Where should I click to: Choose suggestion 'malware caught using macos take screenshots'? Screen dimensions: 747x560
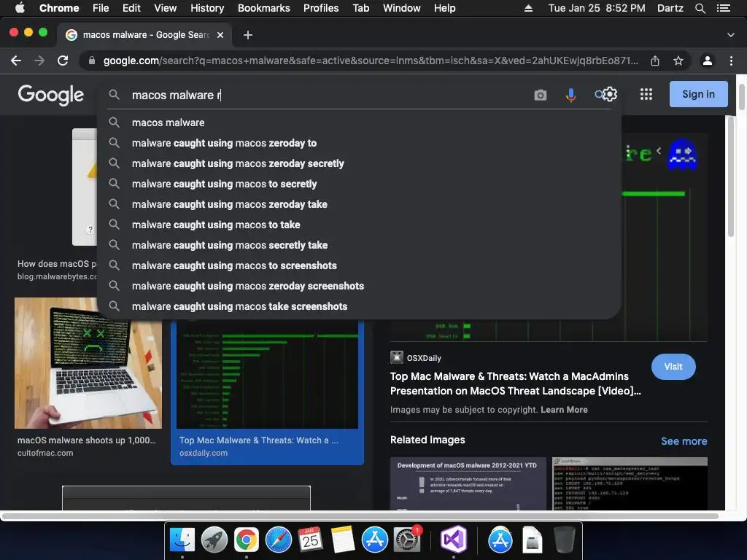click(x=359, y=306)
